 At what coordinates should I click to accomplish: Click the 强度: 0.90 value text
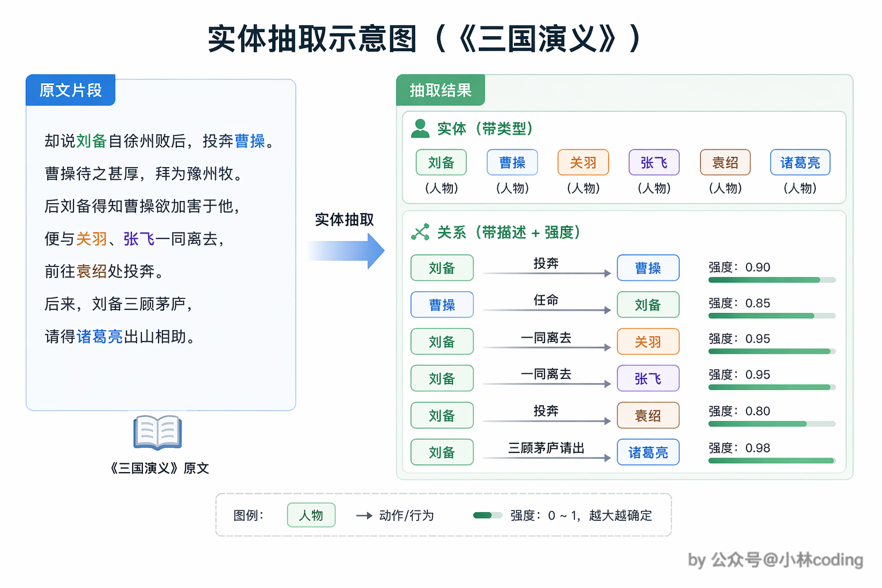pyautogui.click(x=740, y=267)
